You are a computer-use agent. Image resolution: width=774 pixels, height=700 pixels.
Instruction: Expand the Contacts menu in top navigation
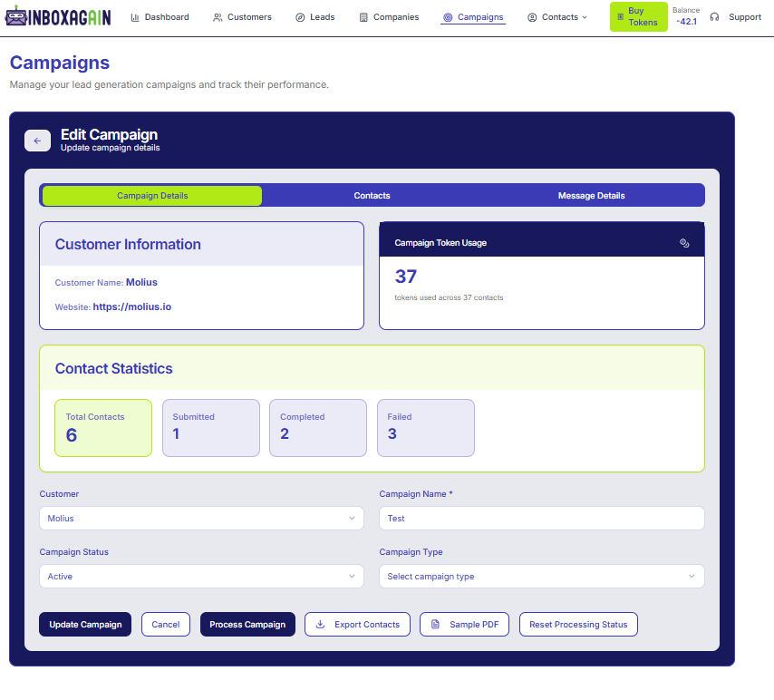point(559,17)
